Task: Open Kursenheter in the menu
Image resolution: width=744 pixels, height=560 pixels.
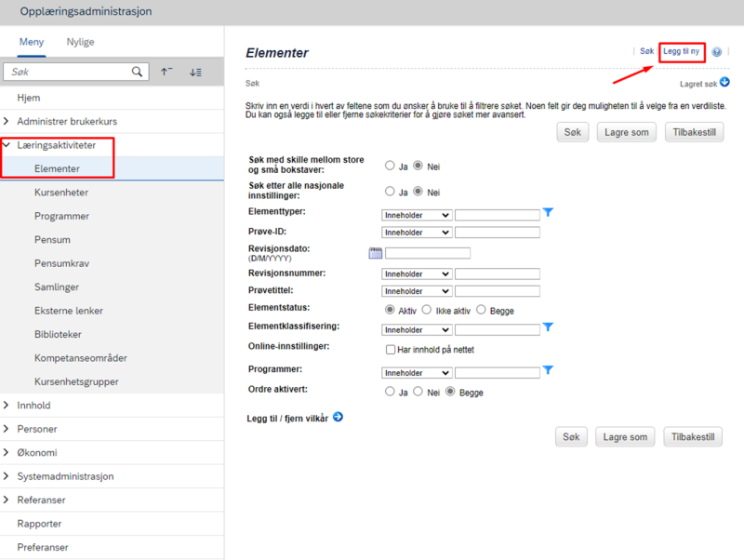Action: pos(61,193)
